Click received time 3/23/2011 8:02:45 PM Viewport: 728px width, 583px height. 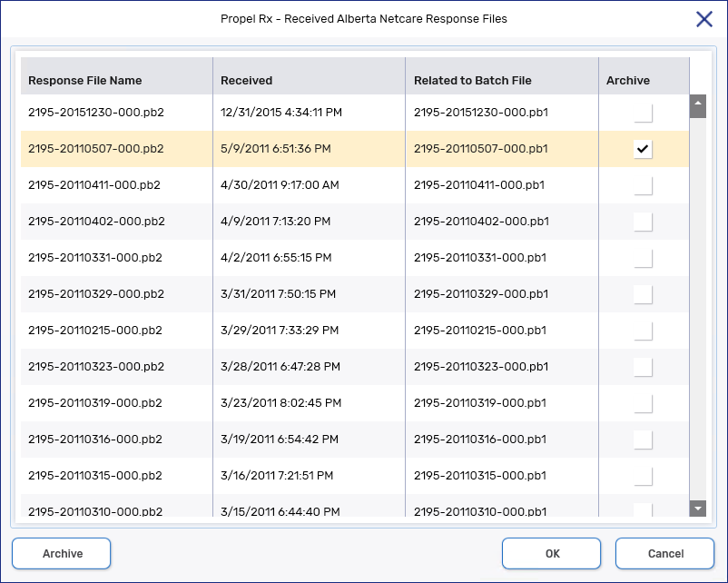(x=280, y=403)
